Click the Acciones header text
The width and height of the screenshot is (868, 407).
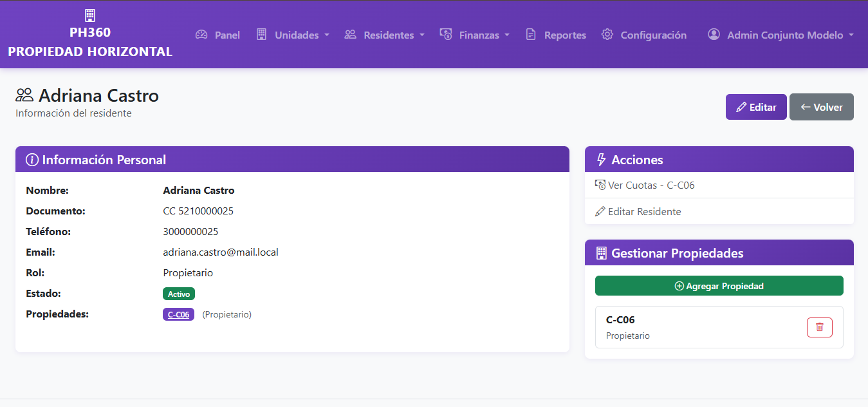point(637,160)
